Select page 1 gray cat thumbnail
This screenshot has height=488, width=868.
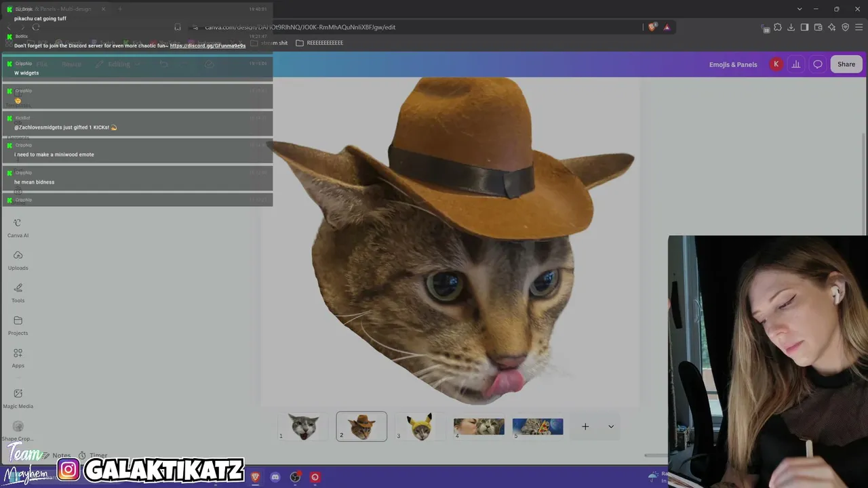[303, 426]
